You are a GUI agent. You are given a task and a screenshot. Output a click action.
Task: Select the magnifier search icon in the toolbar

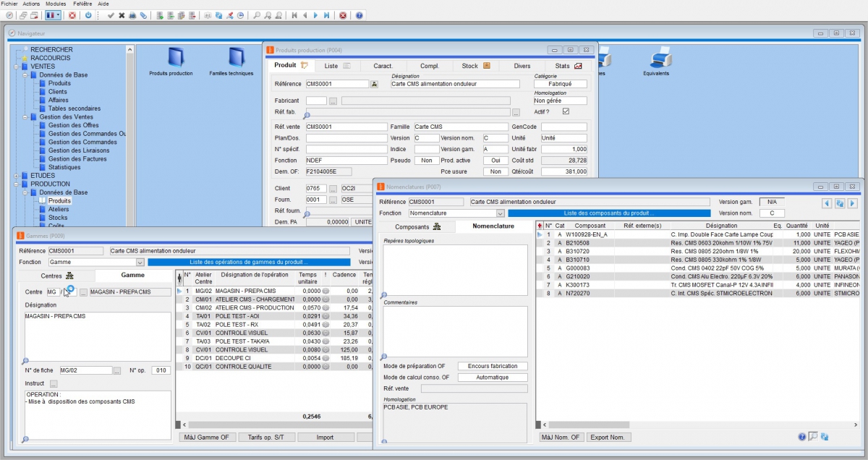[x=257, y=14]
